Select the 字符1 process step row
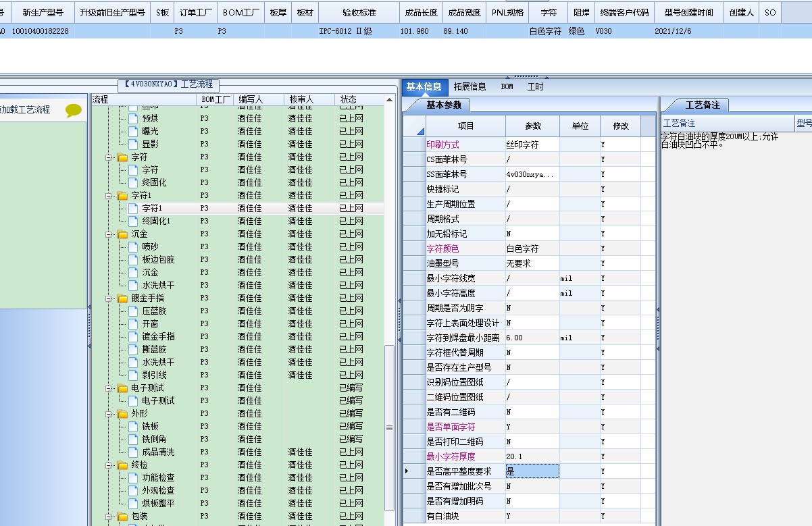 [x=238, y=208]
